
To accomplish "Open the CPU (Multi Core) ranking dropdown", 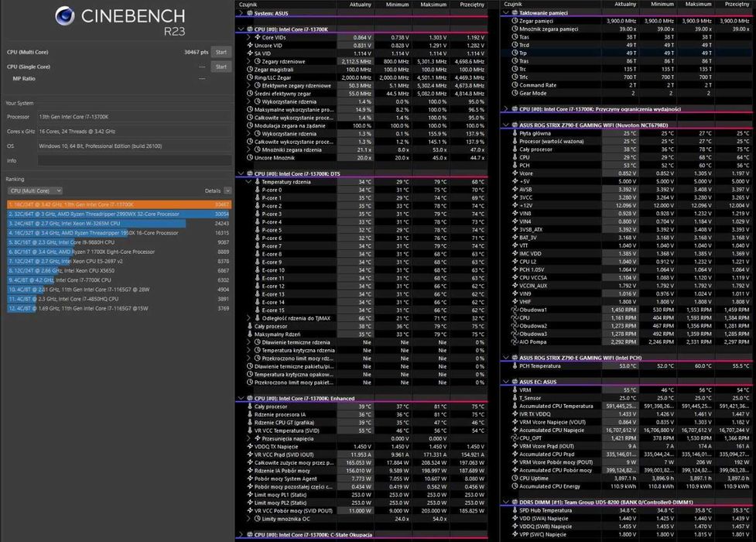I will pyautogui.click(x=36, y=190).
